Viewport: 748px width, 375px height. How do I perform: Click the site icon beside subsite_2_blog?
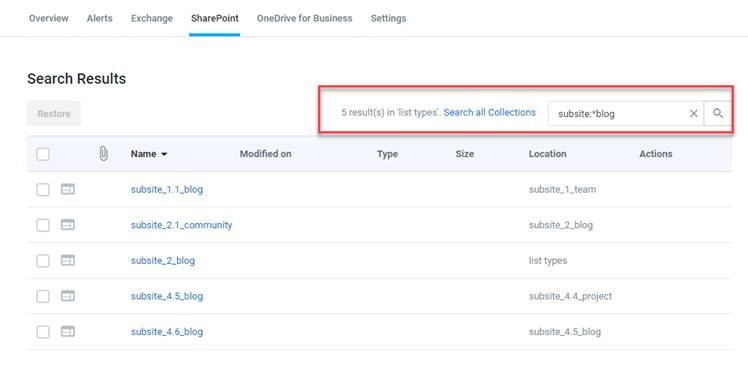coord(68,260)
